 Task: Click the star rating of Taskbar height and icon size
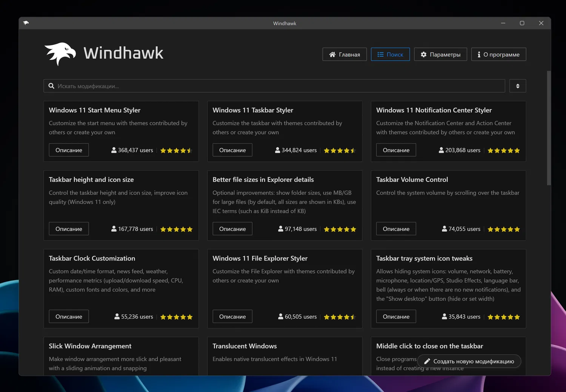(176, 229)
